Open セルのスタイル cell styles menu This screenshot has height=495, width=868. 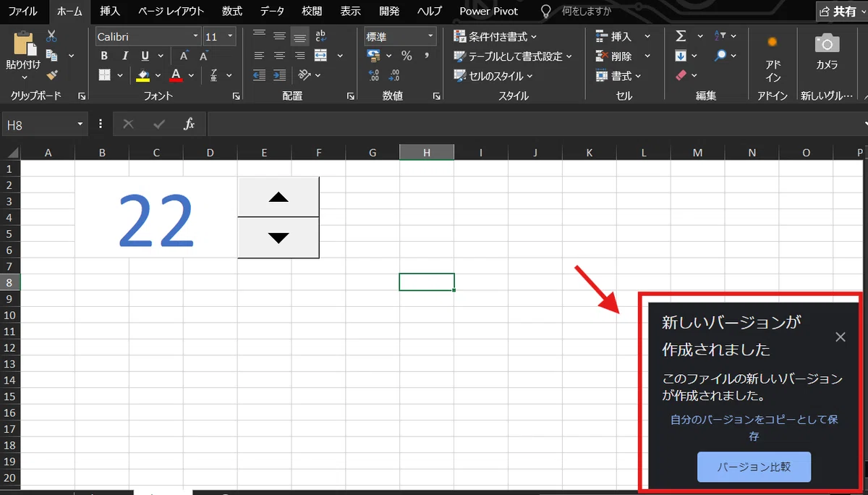click(493, 75)
